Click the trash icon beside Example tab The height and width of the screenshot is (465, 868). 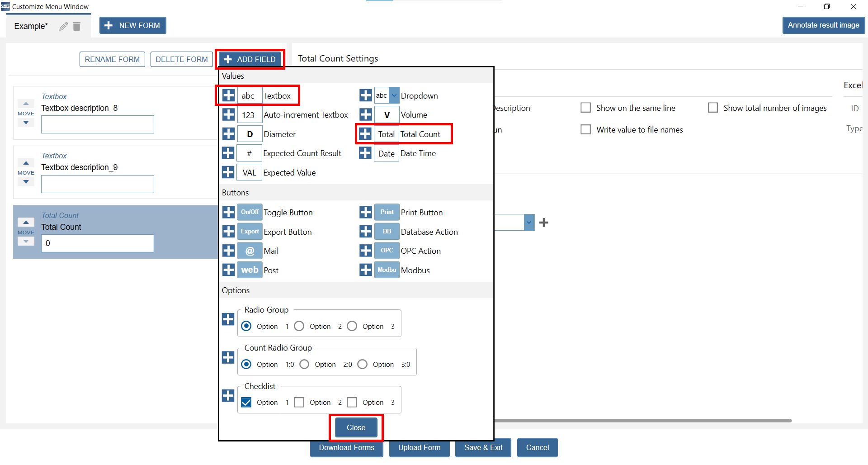pyautogui.click(x=77, y=26)
